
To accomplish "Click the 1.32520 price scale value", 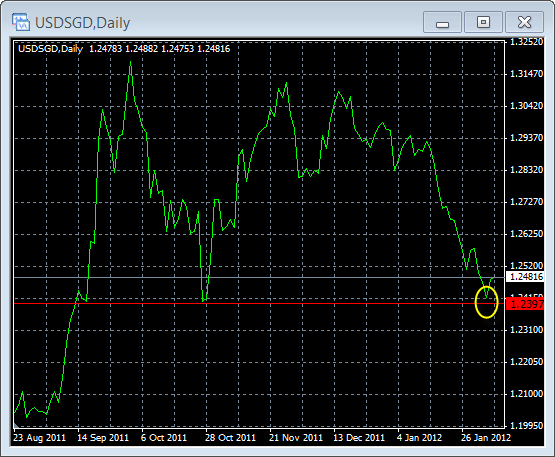I will pos(526,42).
